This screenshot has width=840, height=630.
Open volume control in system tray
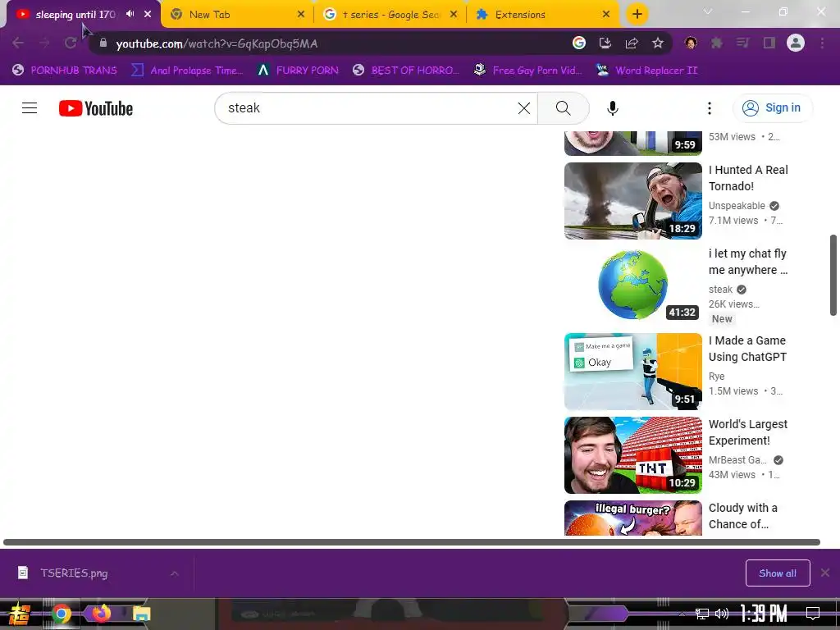click(722, 614)
